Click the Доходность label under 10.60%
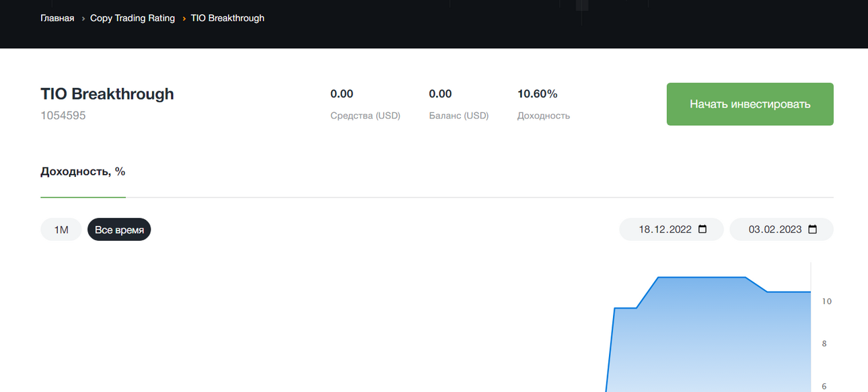The height and width of the screenshot is (392, 868). [x=543, y=116]
